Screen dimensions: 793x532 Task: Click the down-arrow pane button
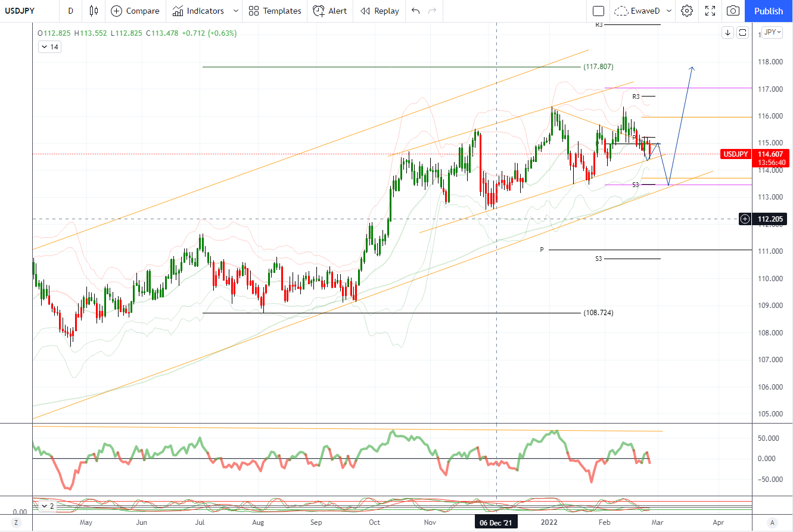[x=727, y=33]
